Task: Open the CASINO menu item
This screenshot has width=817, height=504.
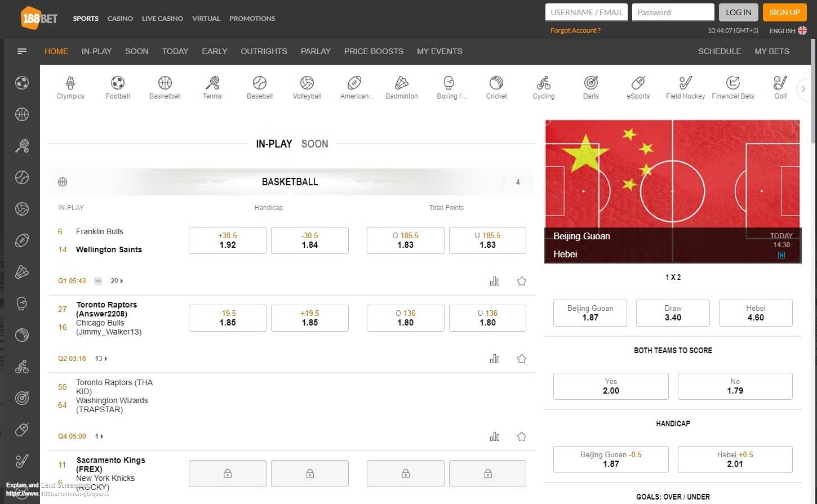Action: [120, 19]
